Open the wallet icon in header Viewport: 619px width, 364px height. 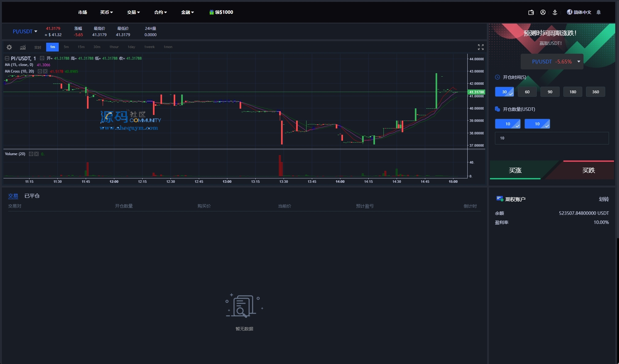pyautogui.click(x=531, y=12)
